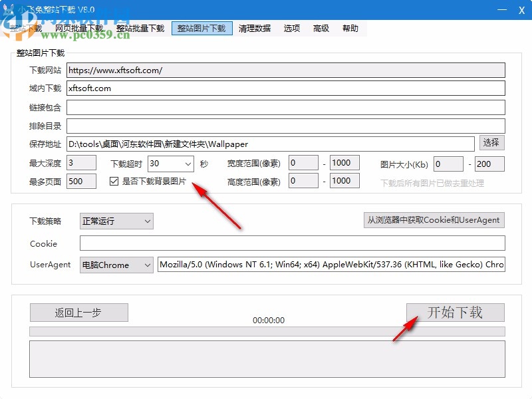Open the 高级 menu
This screenshot has width=532, height=399.
click(321, 28)
